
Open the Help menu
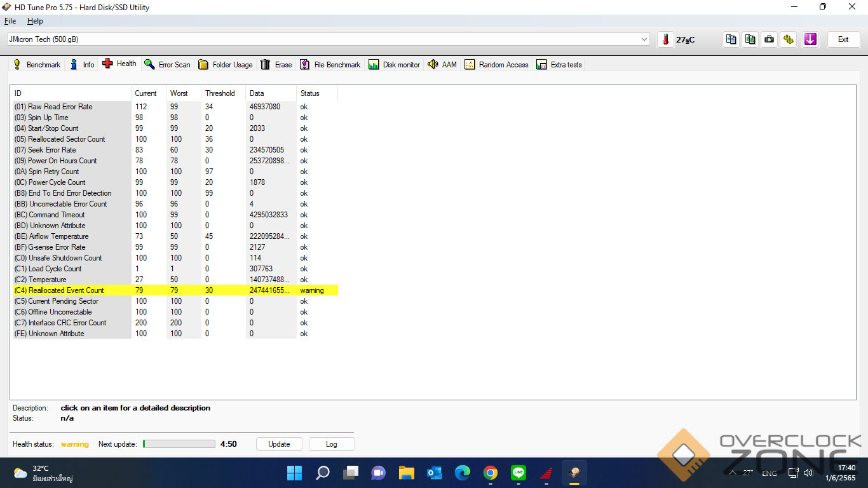(35, 21)
